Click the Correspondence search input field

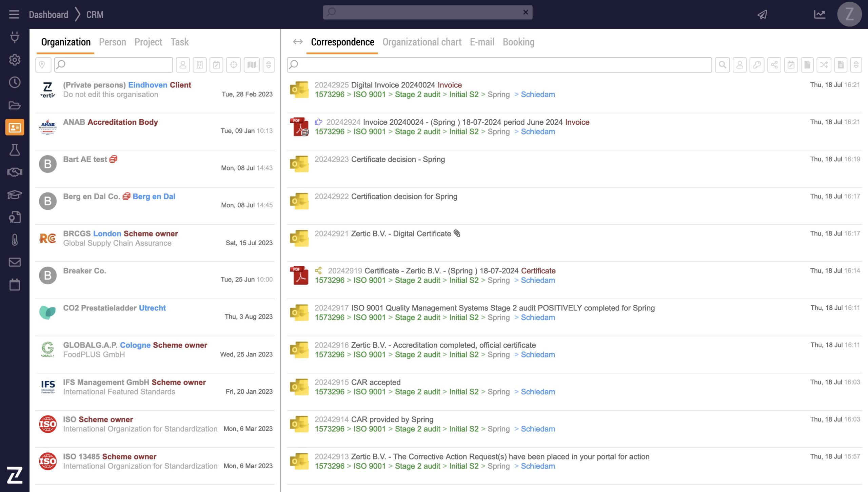(x=502, y=65)
